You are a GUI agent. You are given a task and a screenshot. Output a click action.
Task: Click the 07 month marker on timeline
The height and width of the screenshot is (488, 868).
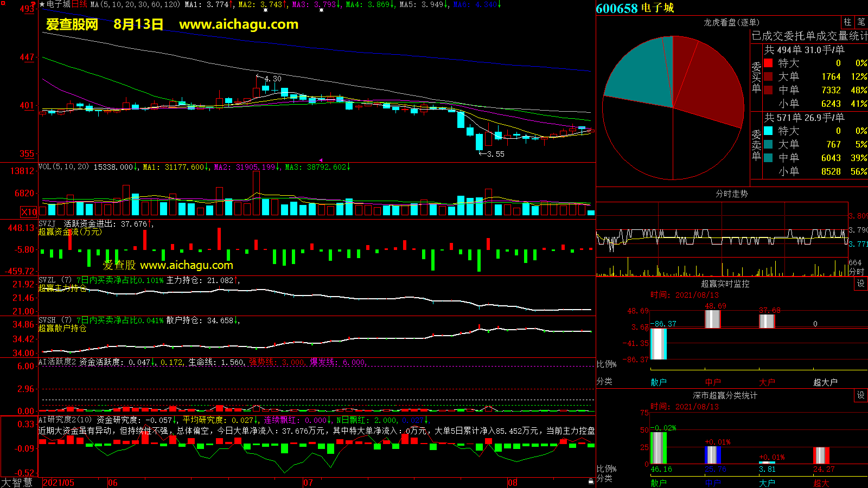tap(308, 483)
